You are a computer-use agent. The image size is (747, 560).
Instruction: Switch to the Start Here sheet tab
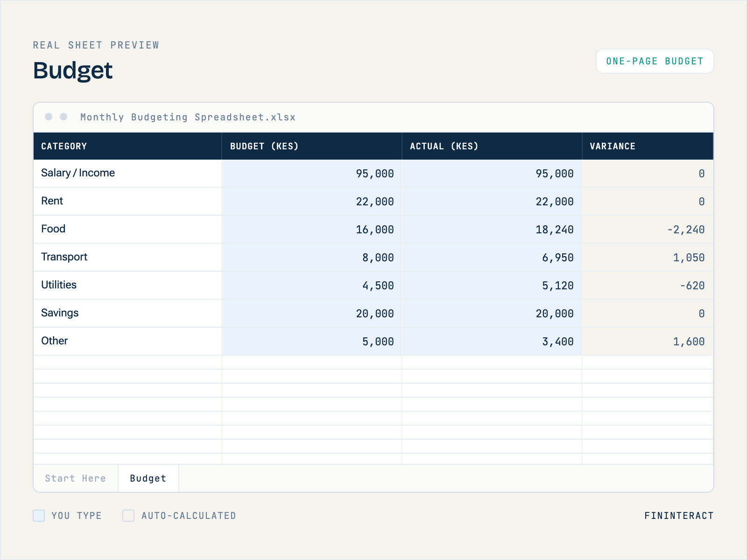(76, 478)
